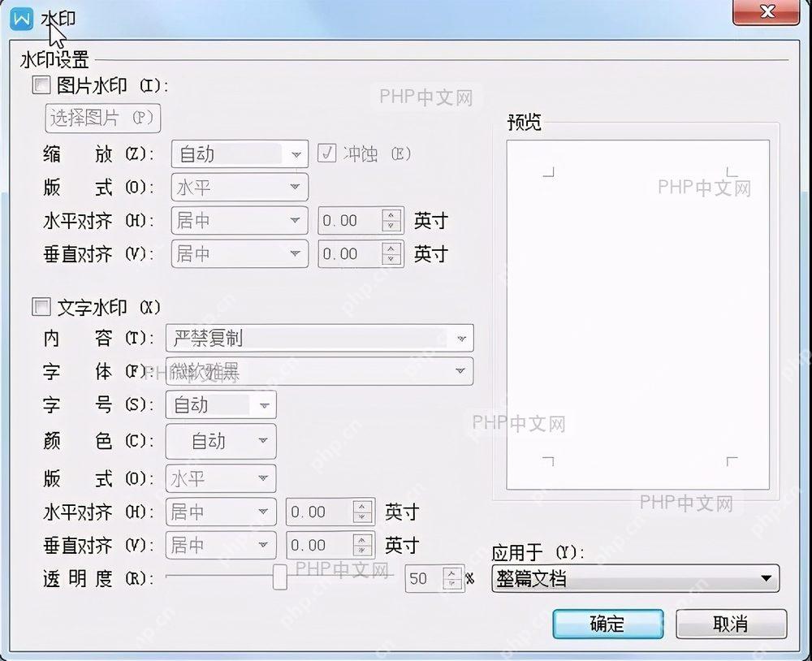The image size is (812, 661).
Task: Click the 透明度 percentage field showing 50
Action: coord(424,578)
